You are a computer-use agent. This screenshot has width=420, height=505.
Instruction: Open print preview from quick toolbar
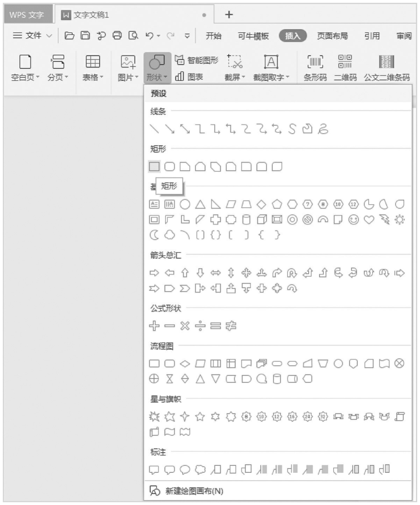pyautogui.click(x=133, y=35)
